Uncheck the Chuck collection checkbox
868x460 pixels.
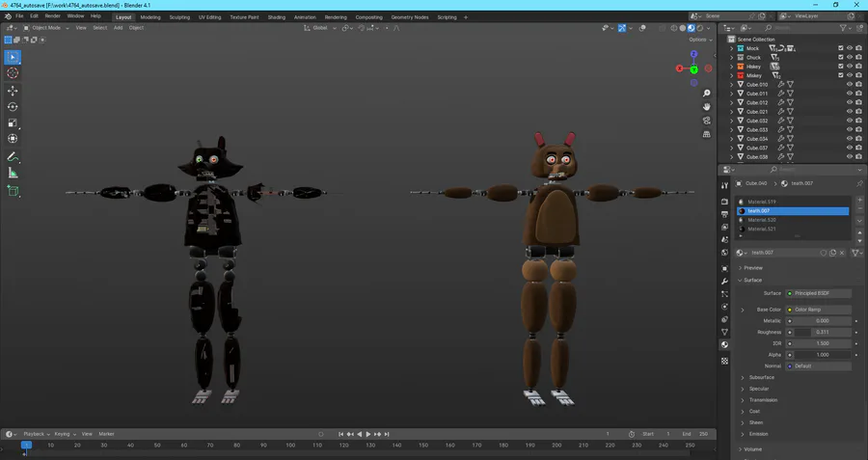(x=840, y=58)
